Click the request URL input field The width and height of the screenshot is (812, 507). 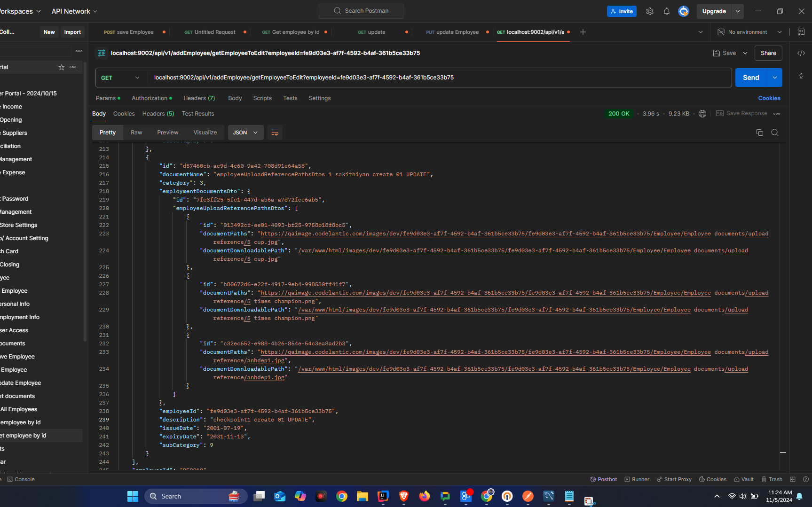click(440, 78)
